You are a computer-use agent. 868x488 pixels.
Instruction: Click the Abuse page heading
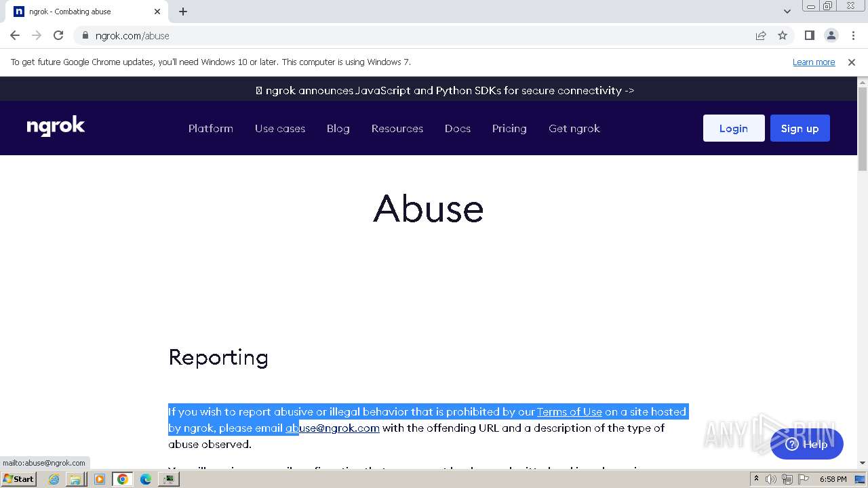tap(429, 208)
